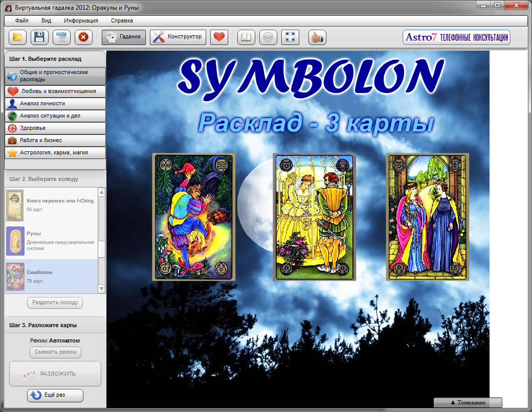Choose the Симболон deck
Screen dimensions: 532x412
tap(52, 277)
